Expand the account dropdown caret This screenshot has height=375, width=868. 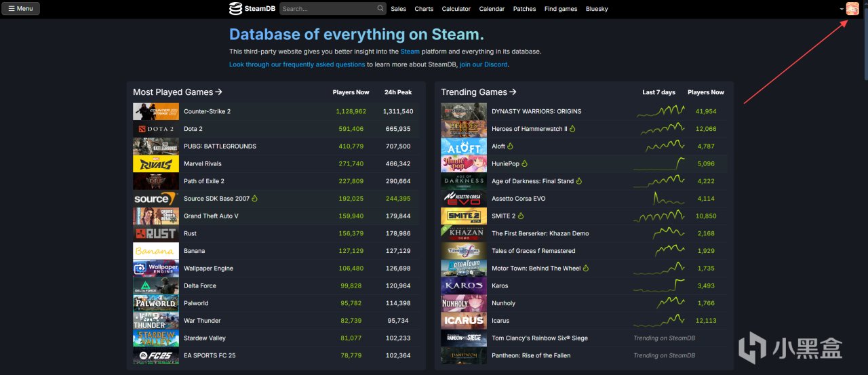click(x=842, y=9)
